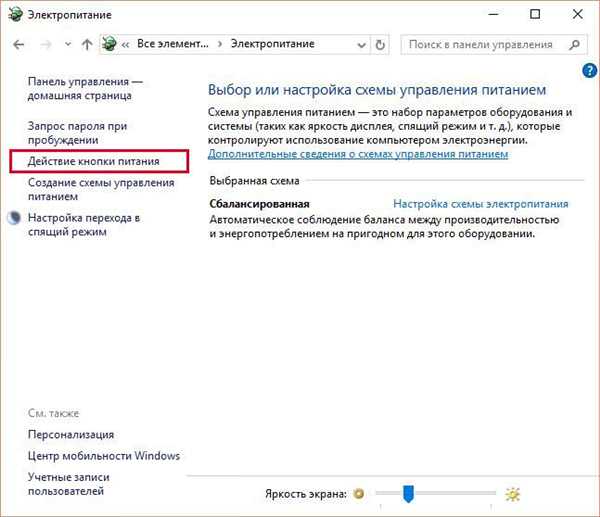The height and width of the screenshot is (517, 600).
Task: Click the Электропитание window title icon
Action: pyautogui.click(x=16, y=15)
